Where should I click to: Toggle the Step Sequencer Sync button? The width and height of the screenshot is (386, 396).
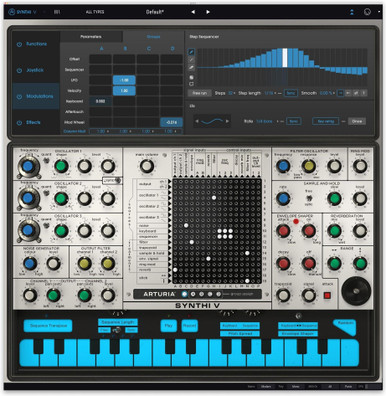(x=291, y=93)
